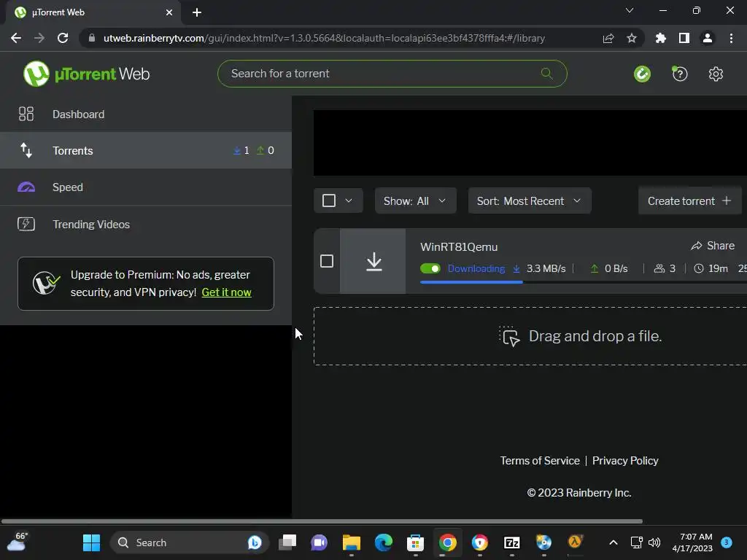Click the taskbar Search box
Viewport: 747px width, 560px height.
[x=190, y=542]
